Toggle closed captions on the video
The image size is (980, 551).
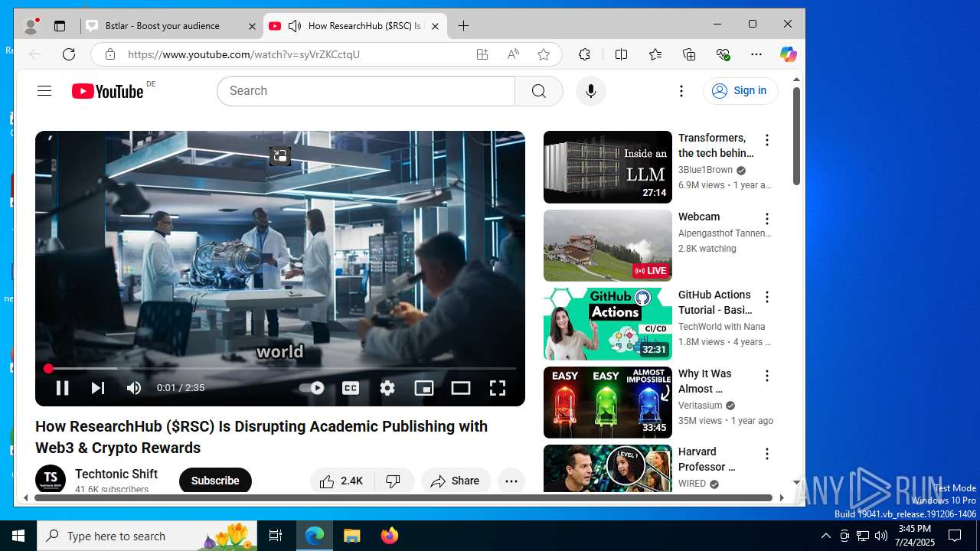351,388
